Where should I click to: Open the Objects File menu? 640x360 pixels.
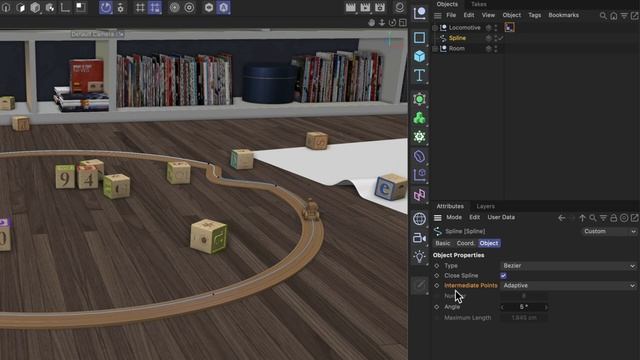pyautogui.click(x=451, y=15)
